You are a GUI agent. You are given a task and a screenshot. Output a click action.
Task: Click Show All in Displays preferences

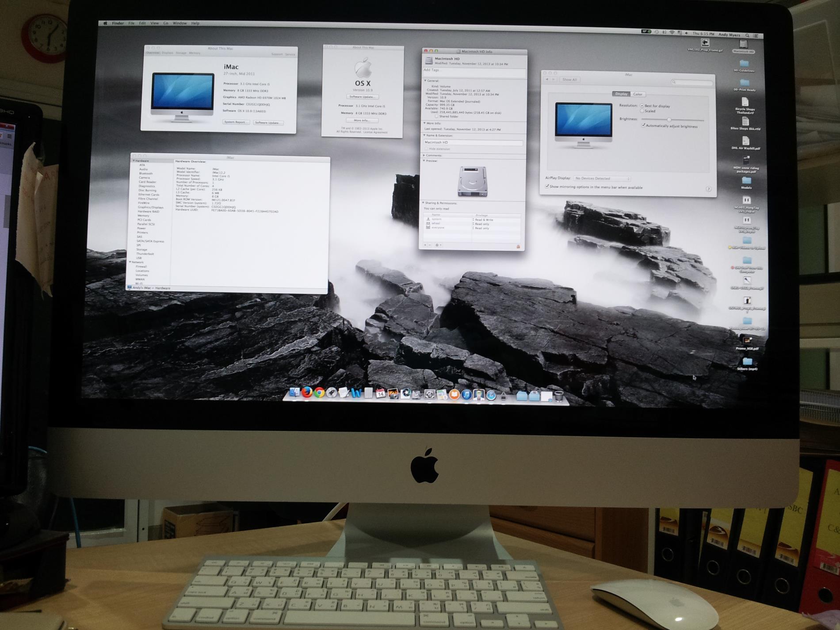[570, 80]
